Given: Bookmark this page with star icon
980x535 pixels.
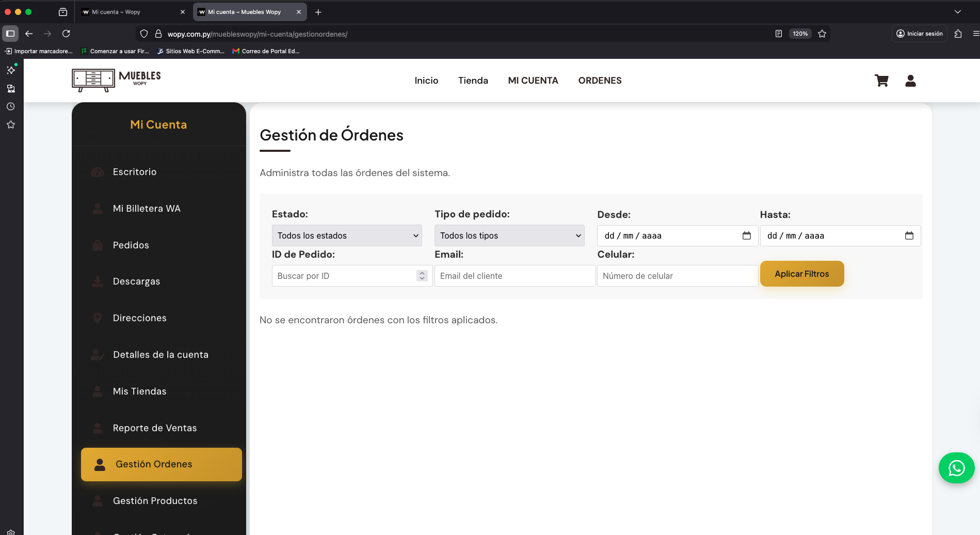Looking at the screenshot, I should [822, 34].
